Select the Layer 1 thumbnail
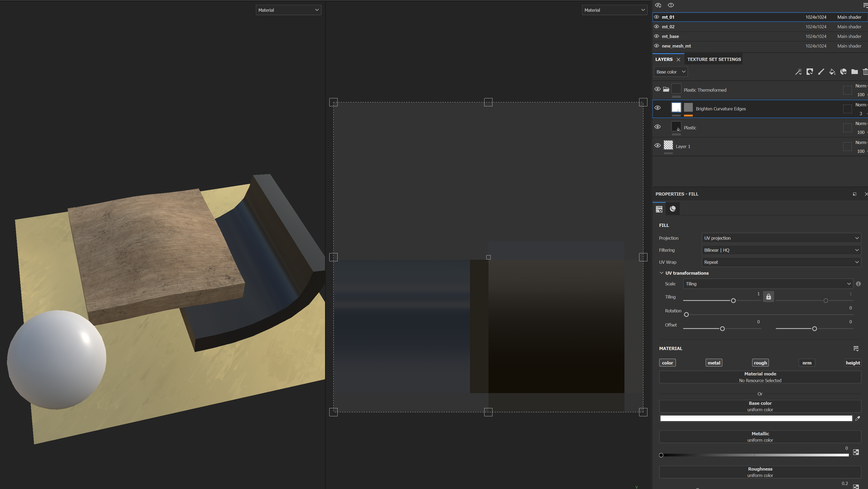Image resolution: width=868 pixels, height=489 pixels. click(668, 145)
